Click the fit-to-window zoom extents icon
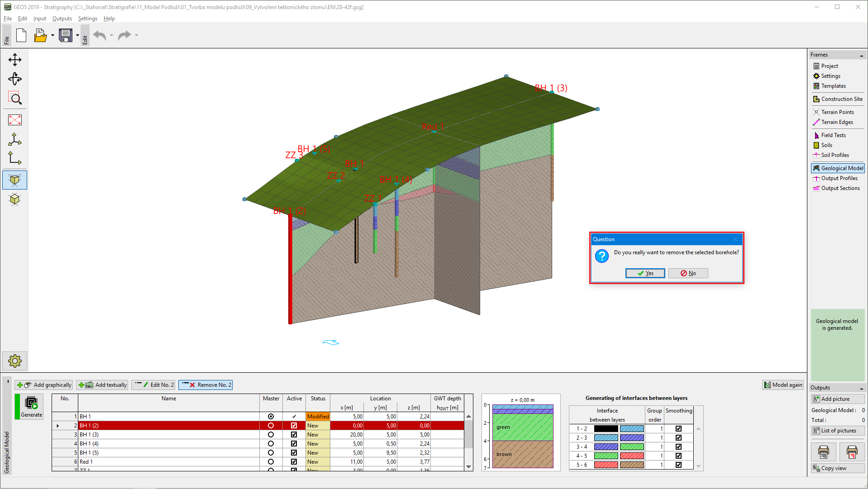868x489 pixels. click(15, 120)
